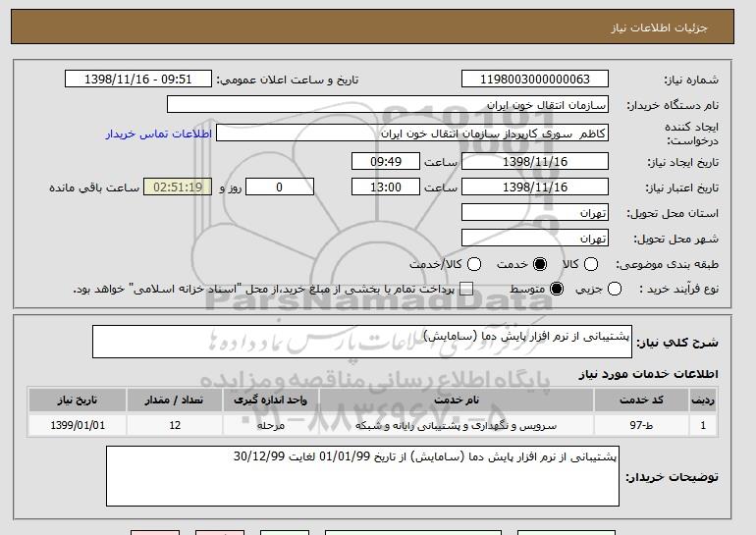Choose the متوسط purchase type radio
Viewport: 756px width, 535px height.
[x=557, y=289]
